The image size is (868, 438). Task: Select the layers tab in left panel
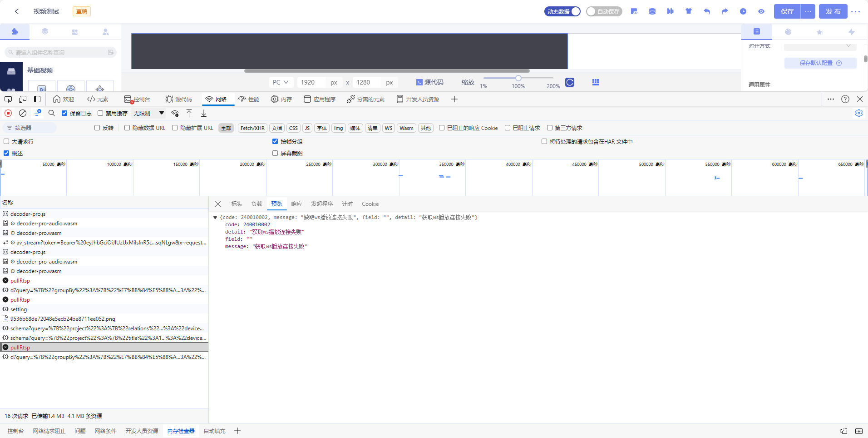[x=45, y=32]
